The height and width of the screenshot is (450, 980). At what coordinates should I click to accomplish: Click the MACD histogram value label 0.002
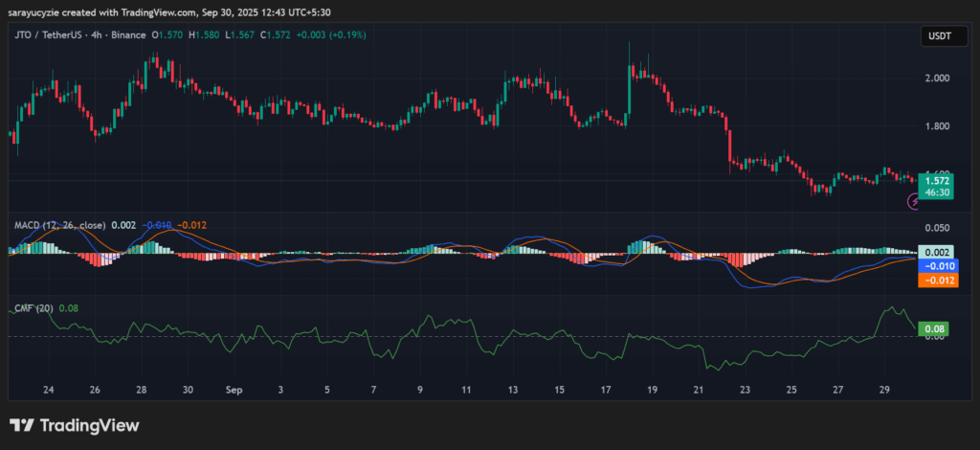(x=934, y=252)
